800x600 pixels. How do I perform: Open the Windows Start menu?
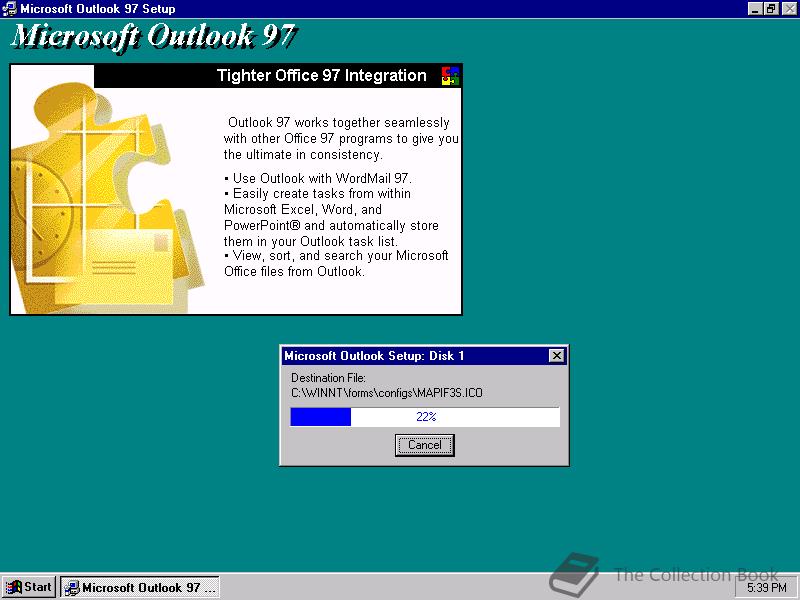29,587
